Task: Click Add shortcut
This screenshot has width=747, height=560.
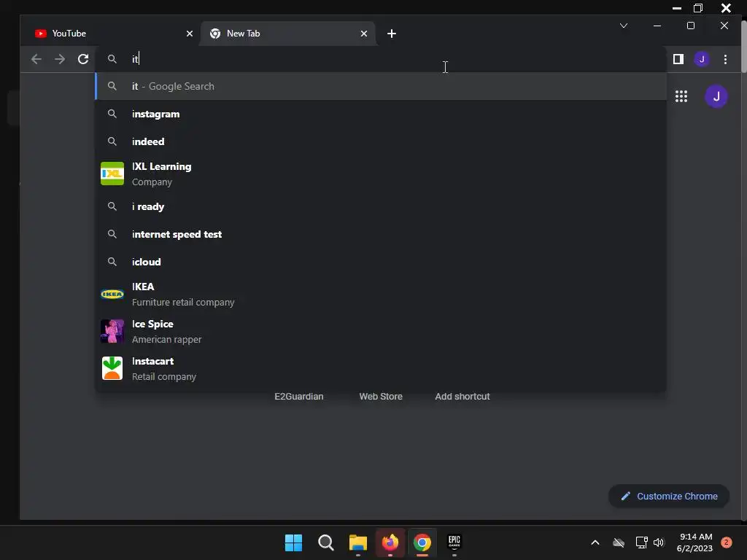Action: [x=462, y=396]
